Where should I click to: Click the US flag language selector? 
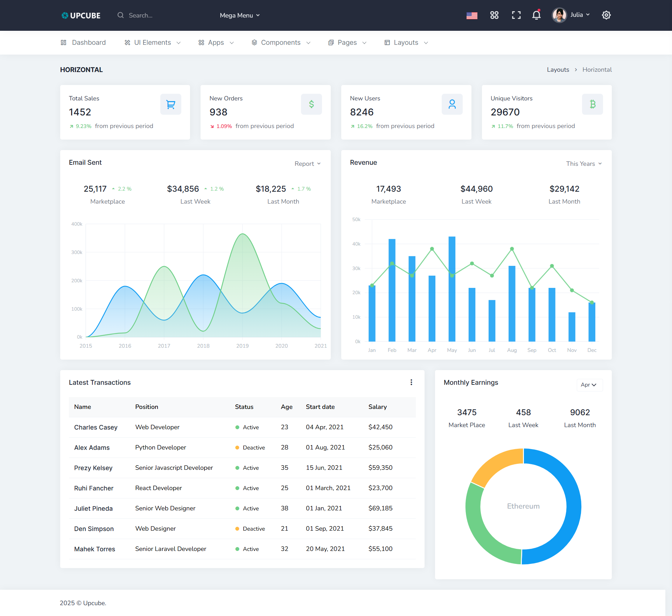coord(472,15)
